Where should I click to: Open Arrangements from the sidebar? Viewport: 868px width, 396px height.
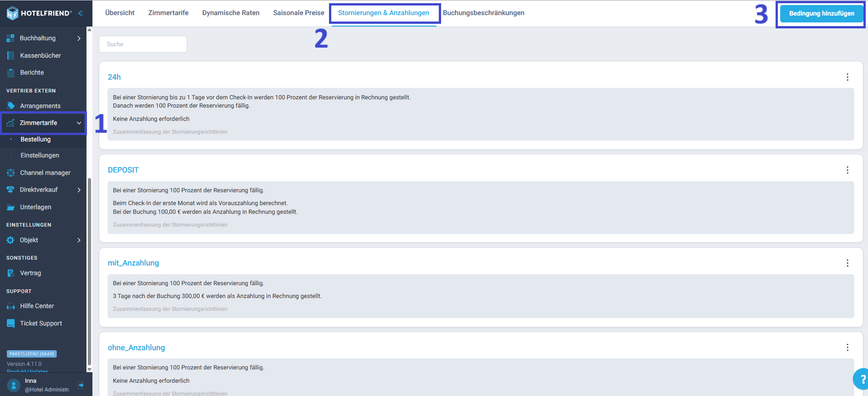40,106
